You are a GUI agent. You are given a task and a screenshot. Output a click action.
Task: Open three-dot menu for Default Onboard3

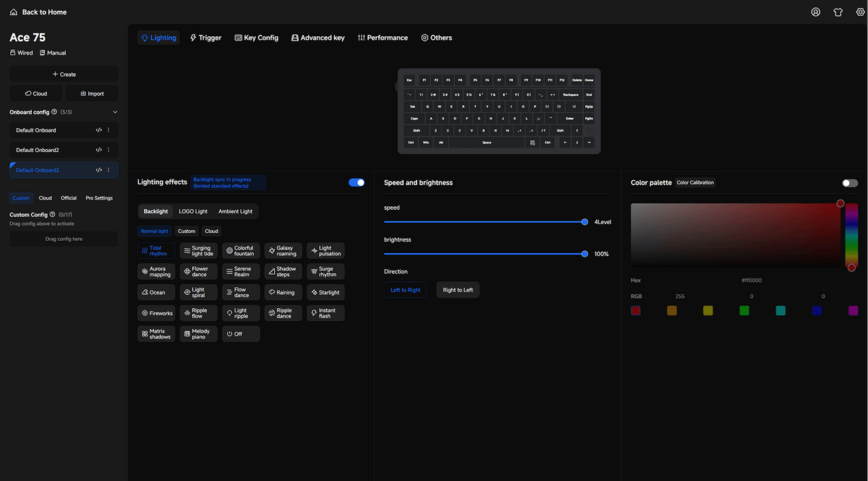pyautogui.click(x=109, y=170)
